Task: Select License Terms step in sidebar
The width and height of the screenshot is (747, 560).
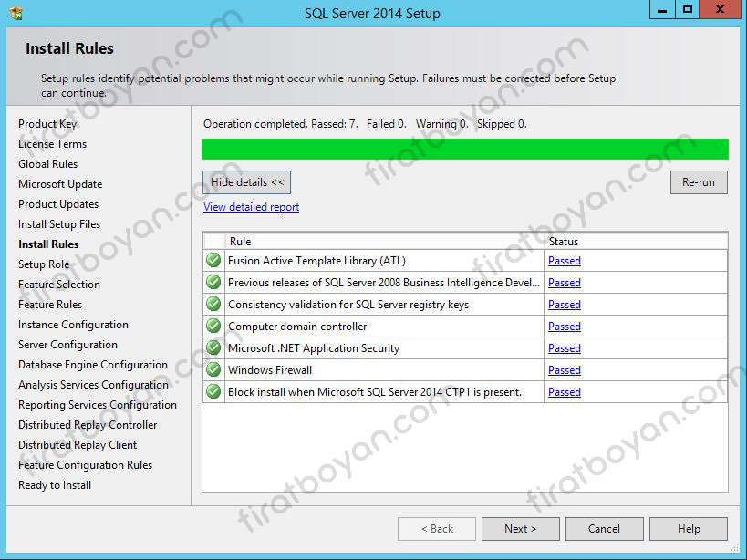Action: 52,144
